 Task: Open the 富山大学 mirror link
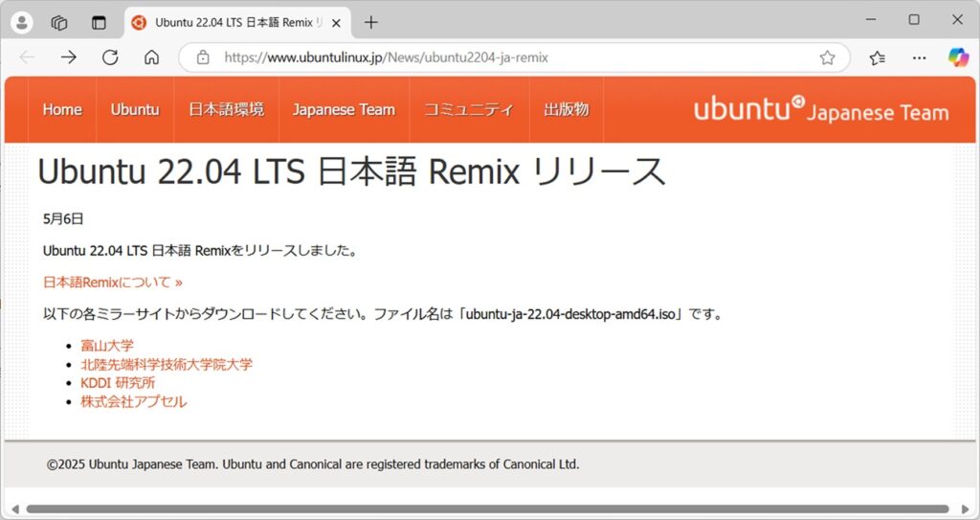[107, 346]
